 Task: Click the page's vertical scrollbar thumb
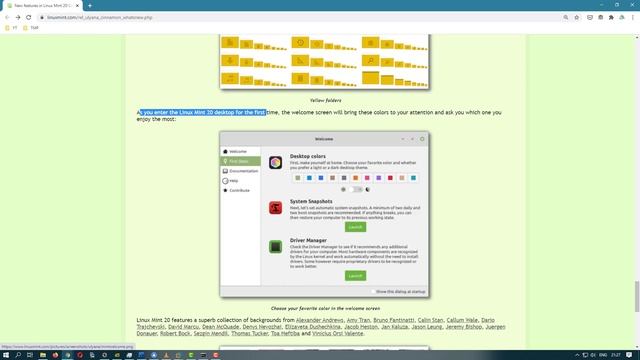(x=637, y=297)
